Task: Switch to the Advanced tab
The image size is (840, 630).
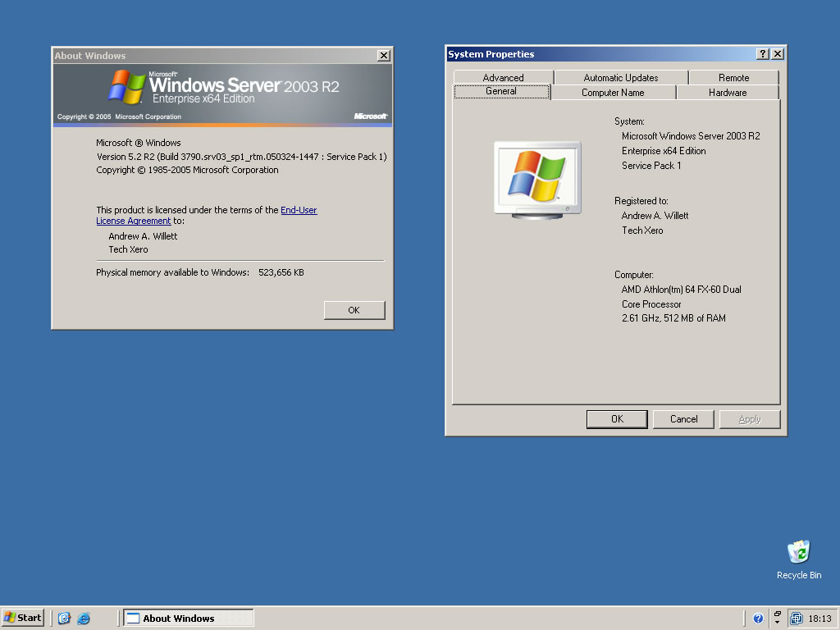Action: (503, 78)
